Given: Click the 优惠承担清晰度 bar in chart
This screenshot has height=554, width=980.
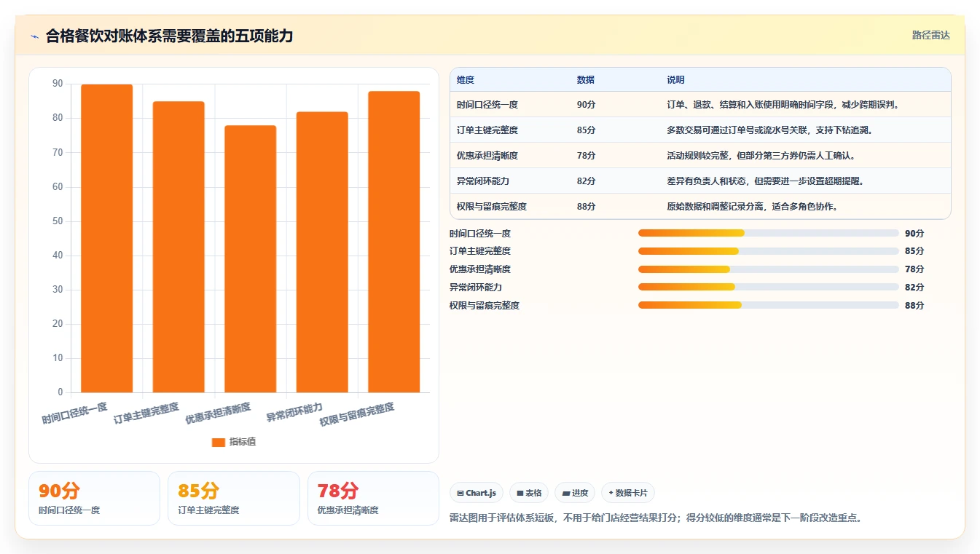Looking at the screenshot, I should pyautogui.click(x=250, y=258).
